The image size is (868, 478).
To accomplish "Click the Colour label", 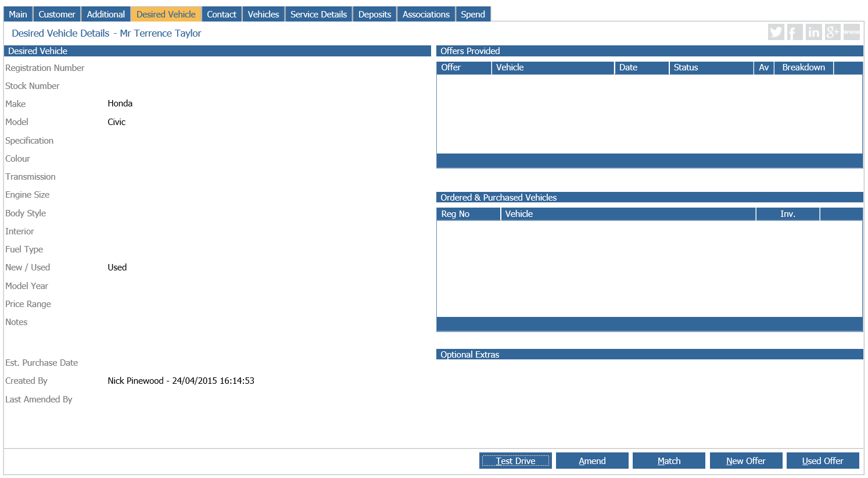I will click(17, 159).
